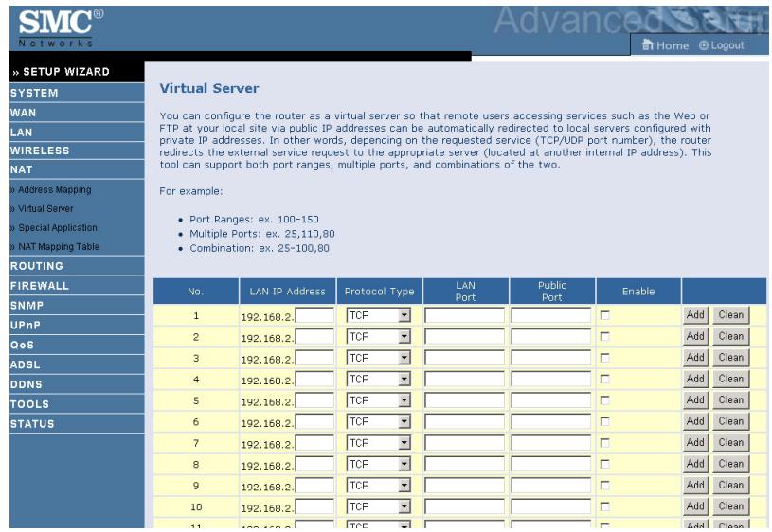Open Protocol Type dropdown in row 2
The image size is (772, 532).
(379, 337)
